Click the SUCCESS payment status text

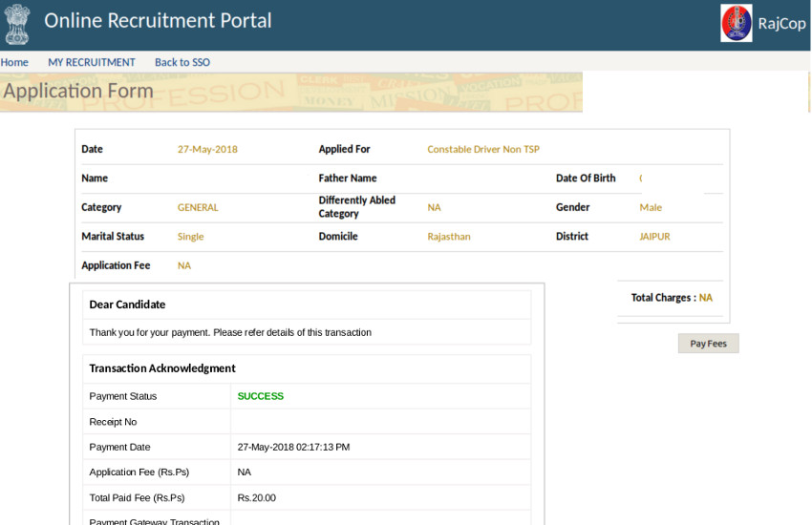pos(260,396)
